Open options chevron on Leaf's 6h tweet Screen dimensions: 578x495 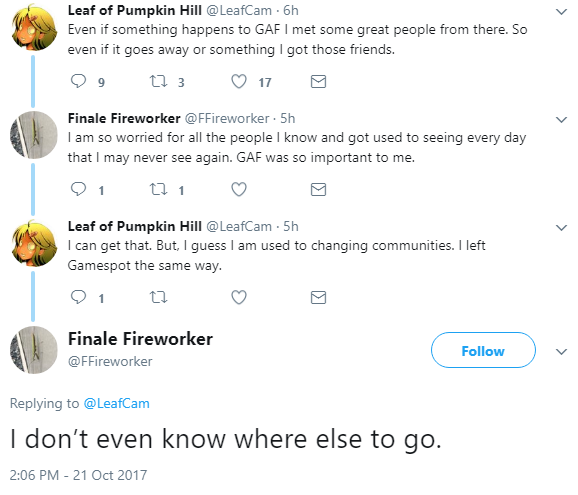(x=561, y=12)
